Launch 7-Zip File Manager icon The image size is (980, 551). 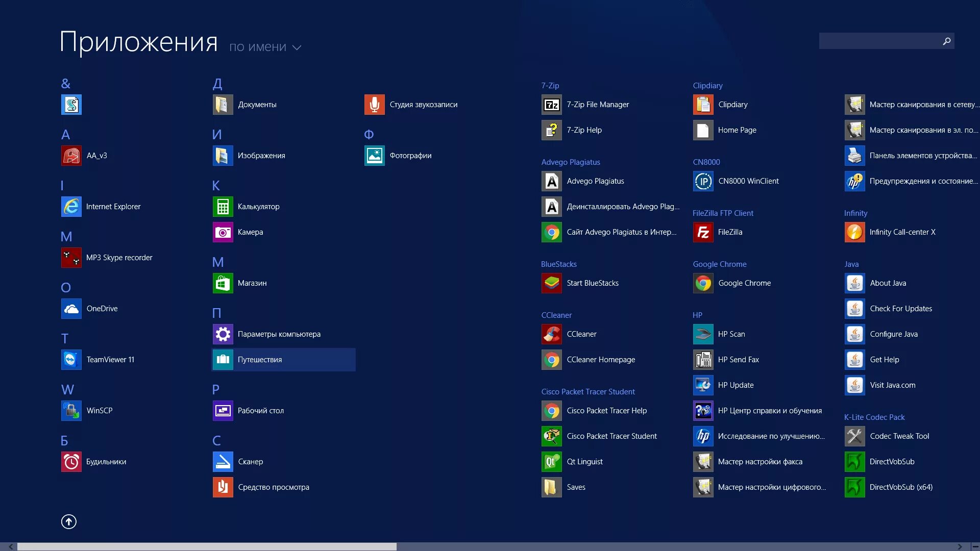(551, 105)
